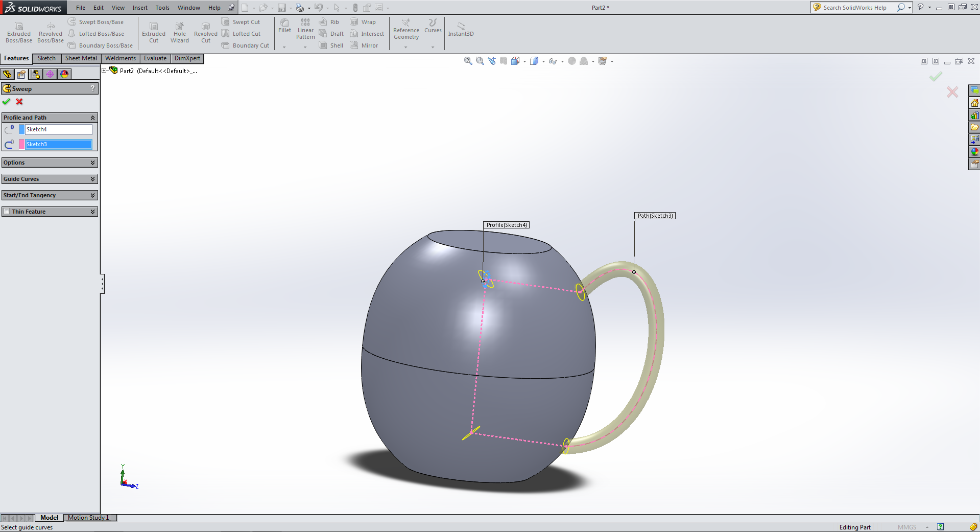
Task: Select the Intersect tool
Action: 367,34
